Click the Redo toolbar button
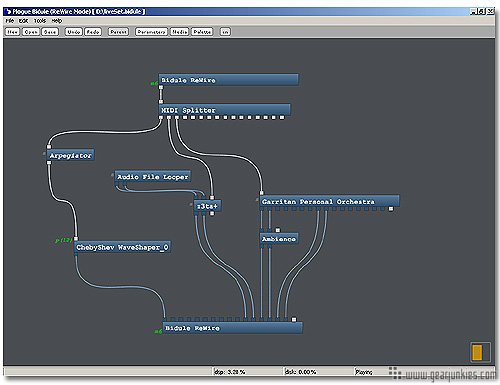 tap(93, 32)
